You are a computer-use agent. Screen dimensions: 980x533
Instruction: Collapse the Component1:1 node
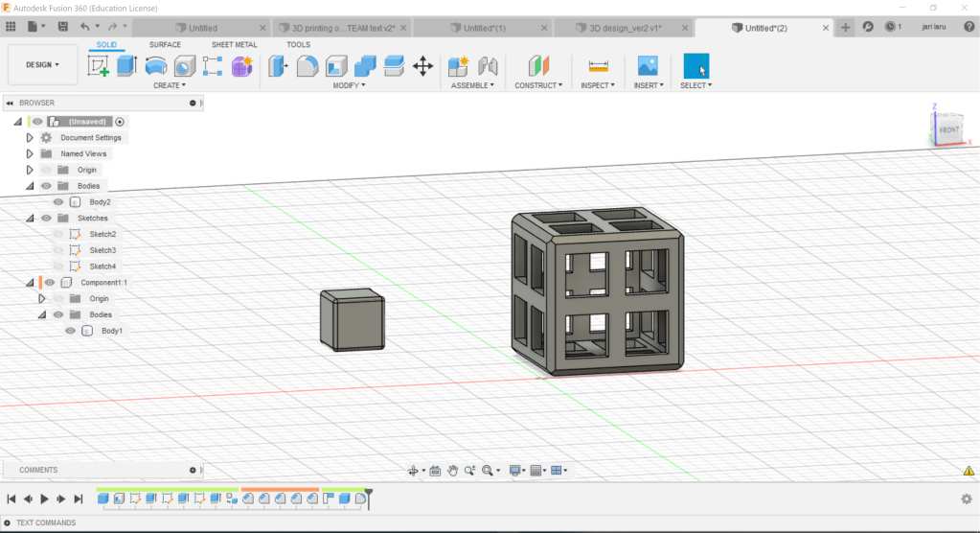(x=30, y=283)
